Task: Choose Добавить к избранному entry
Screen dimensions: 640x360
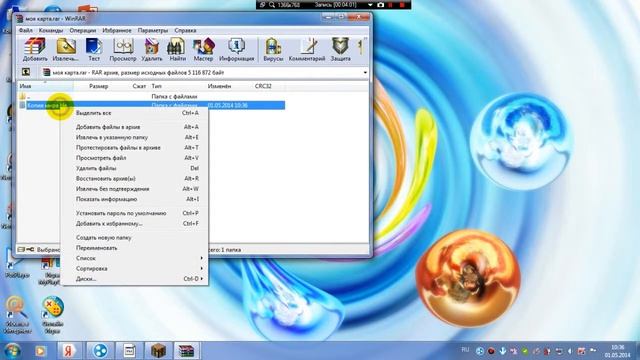Action: click(x=135, y=224)
